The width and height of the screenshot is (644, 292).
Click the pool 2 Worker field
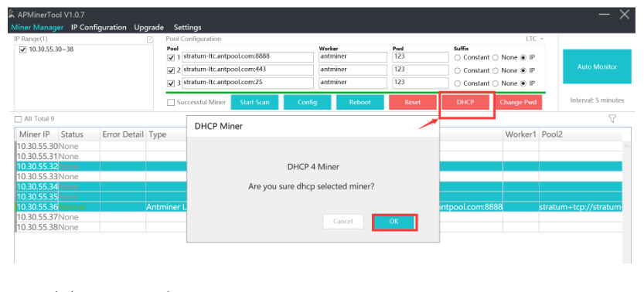(353, 70)
